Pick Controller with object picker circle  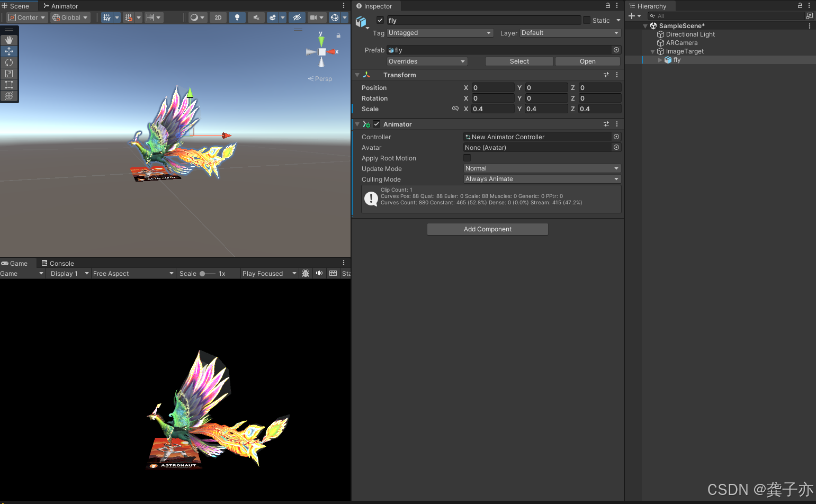(x=616, y=137)
